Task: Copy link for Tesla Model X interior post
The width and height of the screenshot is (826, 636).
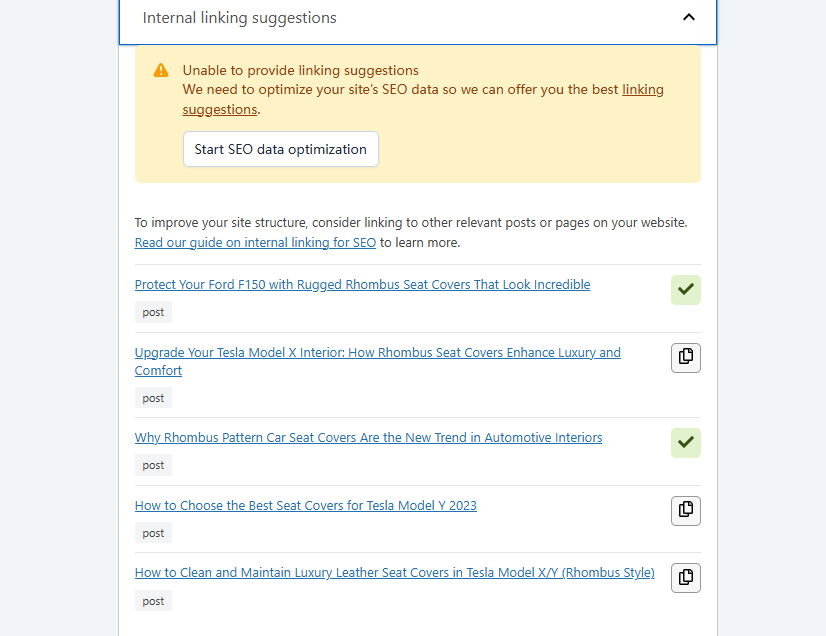Action: (x=685, y=357)
